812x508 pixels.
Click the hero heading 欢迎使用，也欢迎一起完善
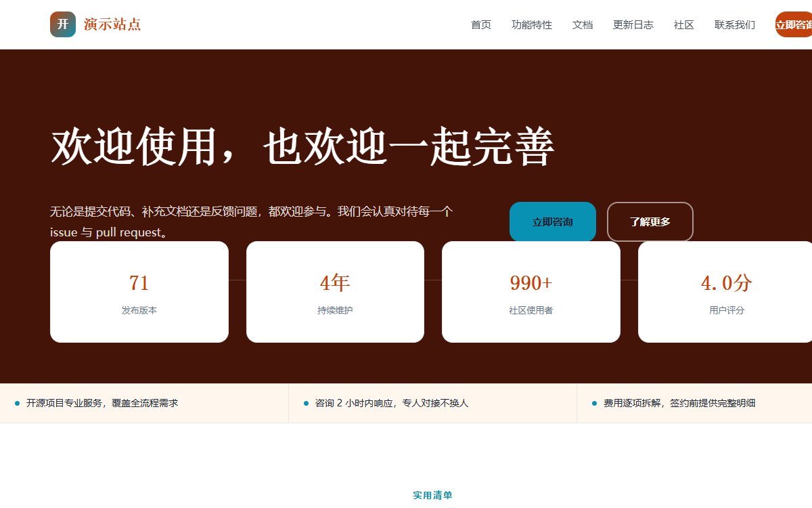coord(302,147)
